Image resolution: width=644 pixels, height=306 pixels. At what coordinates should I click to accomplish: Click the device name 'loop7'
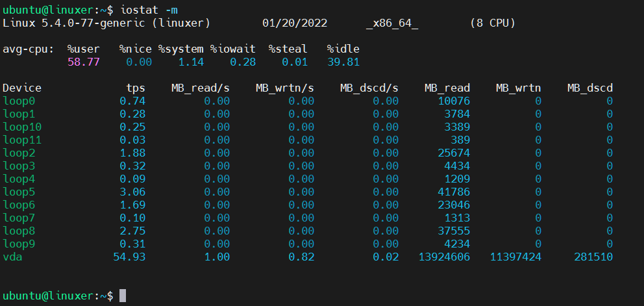point(19,218)
